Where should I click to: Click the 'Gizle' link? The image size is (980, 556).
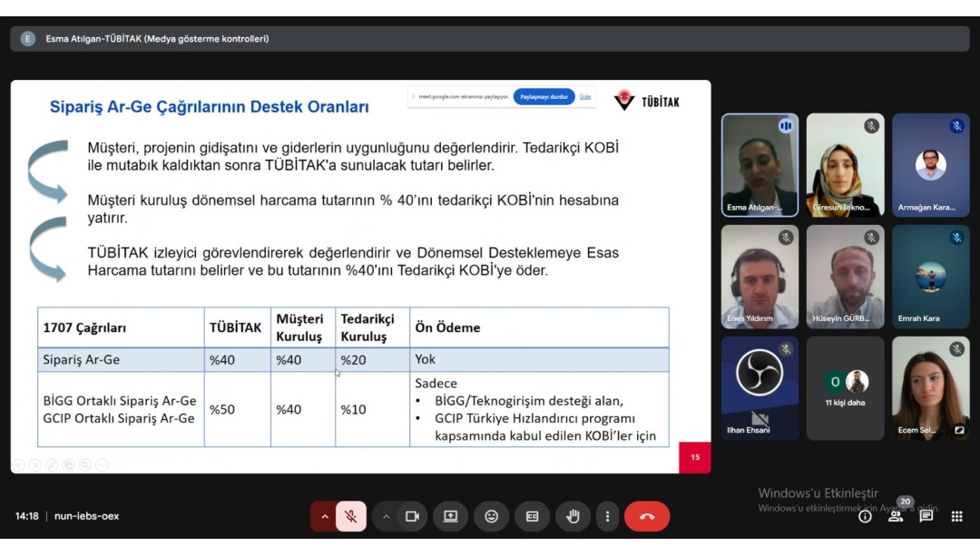tap(585, 97)
